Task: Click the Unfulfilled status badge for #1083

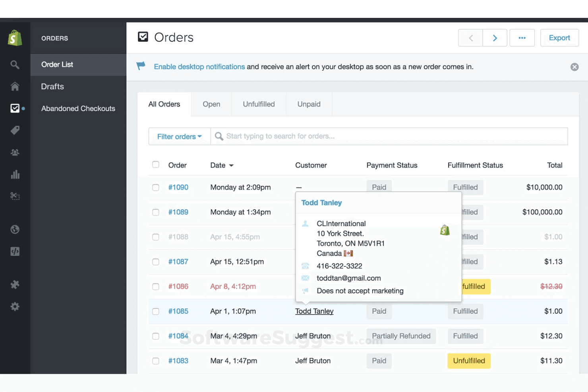Action: [469, 361]
